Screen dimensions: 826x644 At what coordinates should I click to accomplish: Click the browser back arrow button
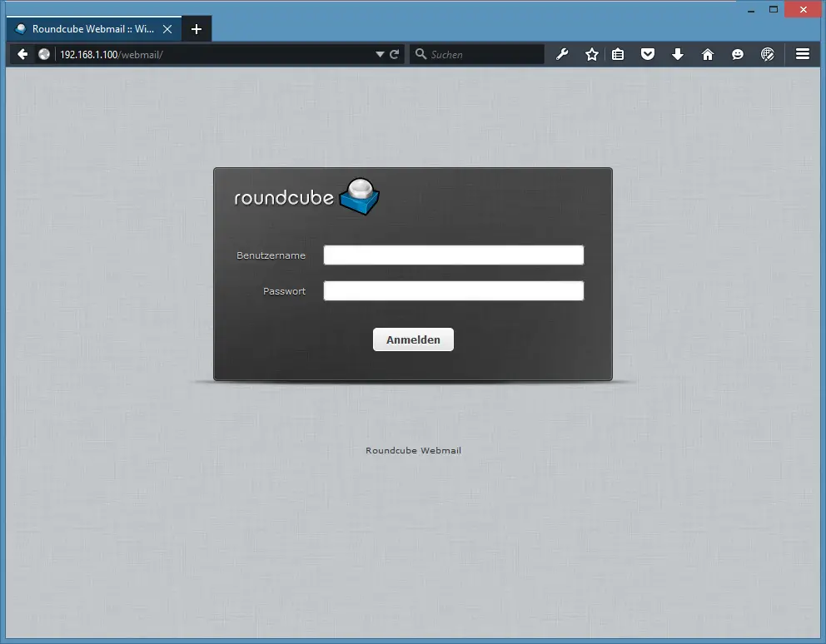[x=22, y=54]
